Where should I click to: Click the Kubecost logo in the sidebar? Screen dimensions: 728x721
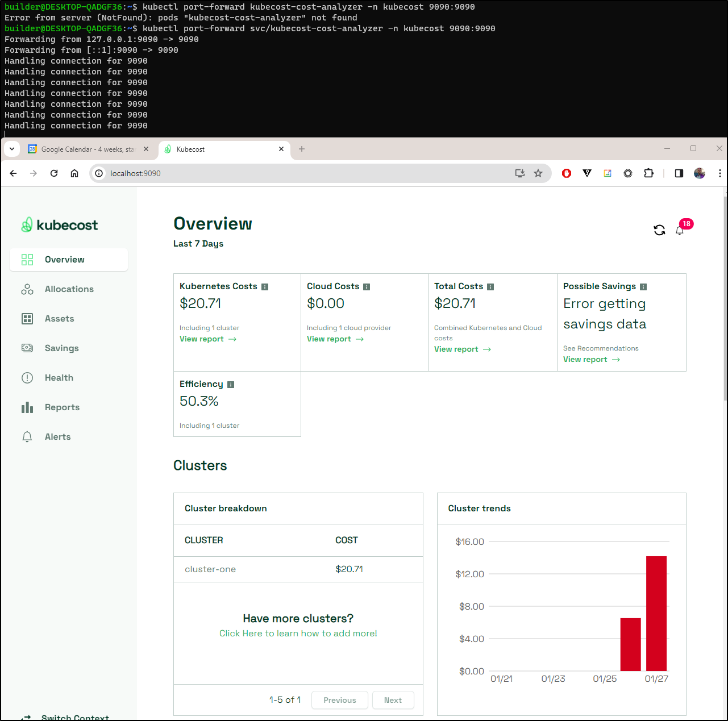[x=60, y=225]
